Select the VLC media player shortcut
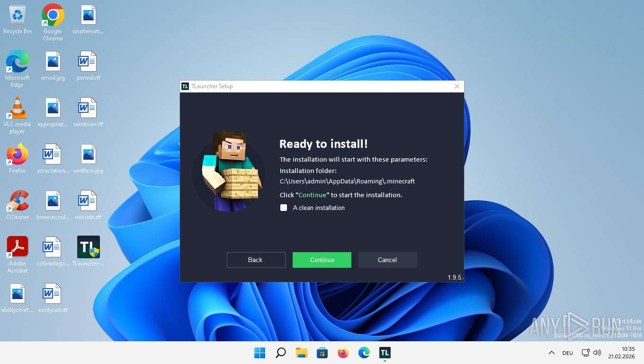Viewport: 644px width, 364px height. [x=18, y=115]
